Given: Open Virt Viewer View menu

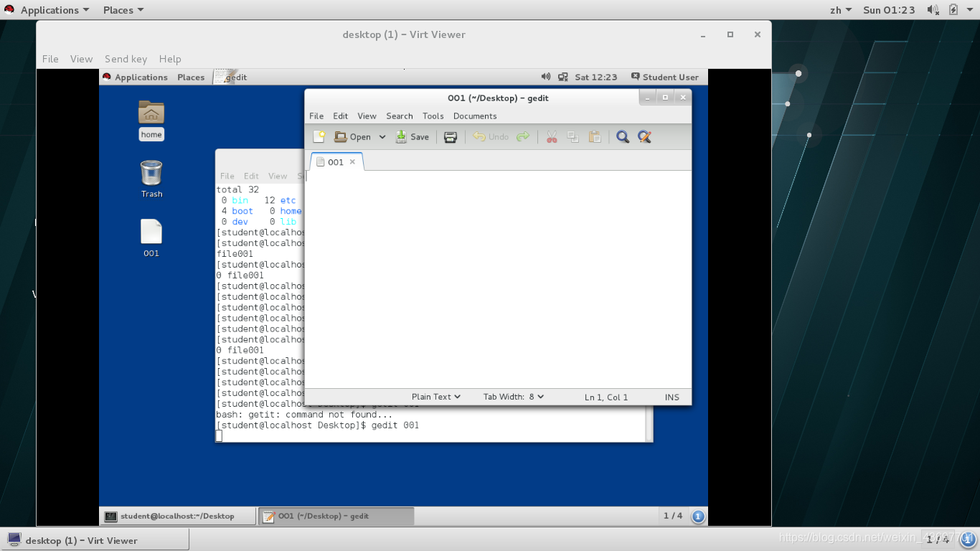Looking at the screenshot, I should pyautogui.click(x=81, y=59).
